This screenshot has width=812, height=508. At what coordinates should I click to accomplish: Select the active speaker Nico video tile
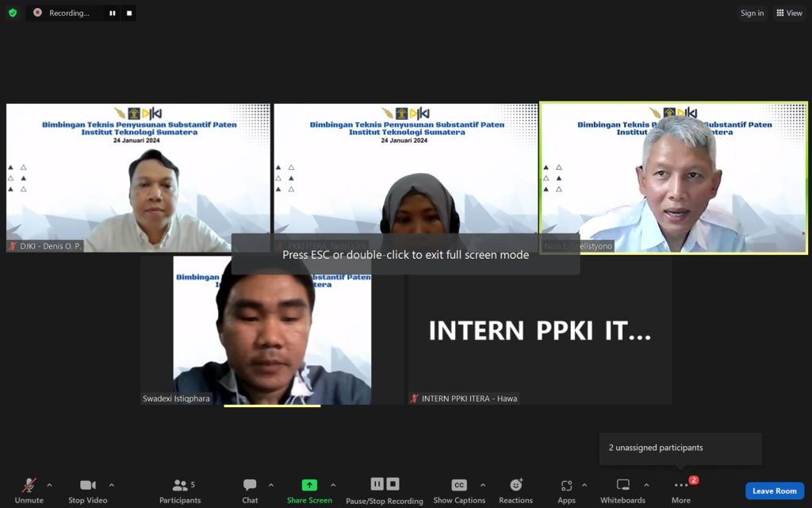(x=674, y=178)
